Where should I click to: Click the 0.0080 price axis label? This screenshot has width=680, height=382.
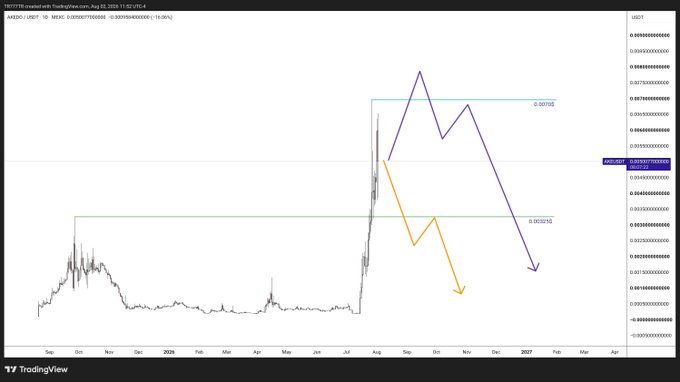coord(649,67)
